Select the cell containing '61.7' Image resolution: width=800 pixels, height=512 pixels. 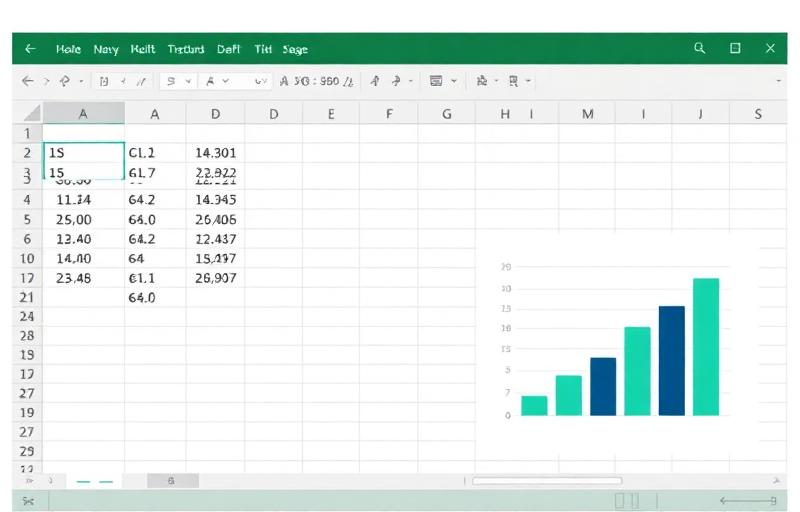[x=155, y=173]
